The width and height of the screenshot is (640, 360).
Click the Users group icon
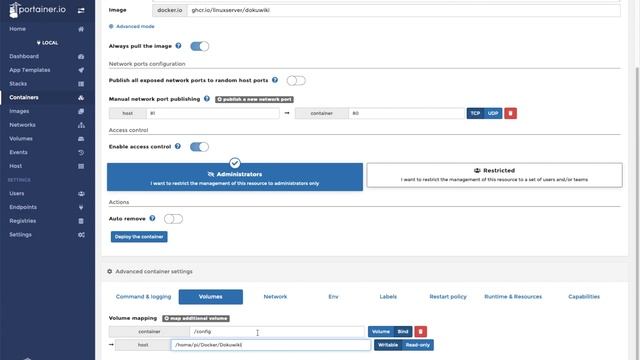pos(81,193)
